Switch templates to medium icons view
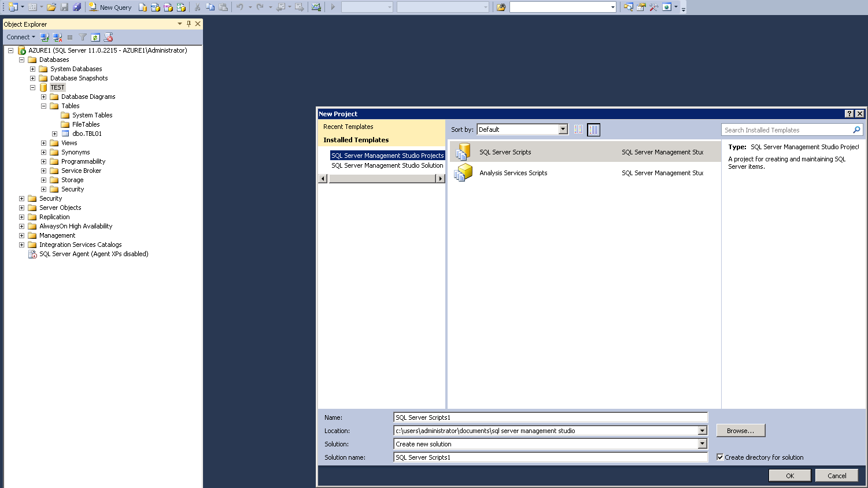 (x=593, y=130)
